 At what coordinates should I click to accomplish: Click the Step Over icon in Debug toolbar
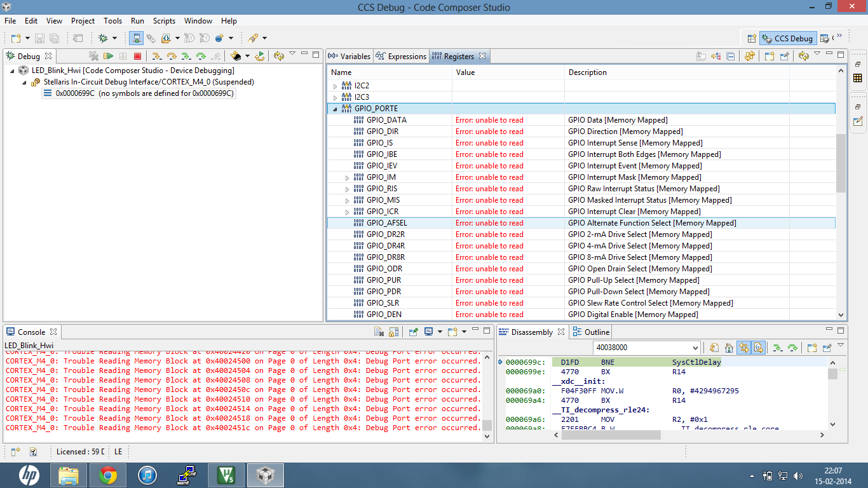pos(171,56)
